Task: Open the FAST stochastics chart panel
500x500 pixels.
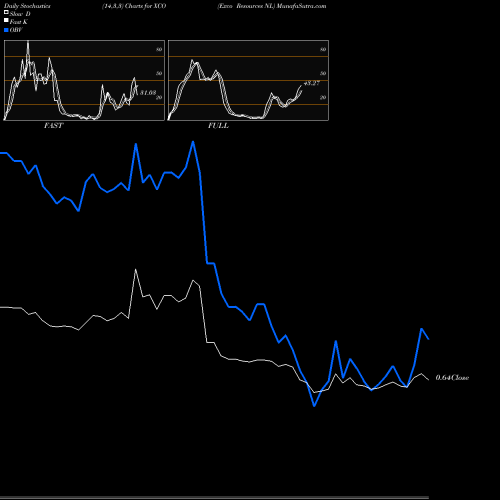Action: tap(84, 80)
